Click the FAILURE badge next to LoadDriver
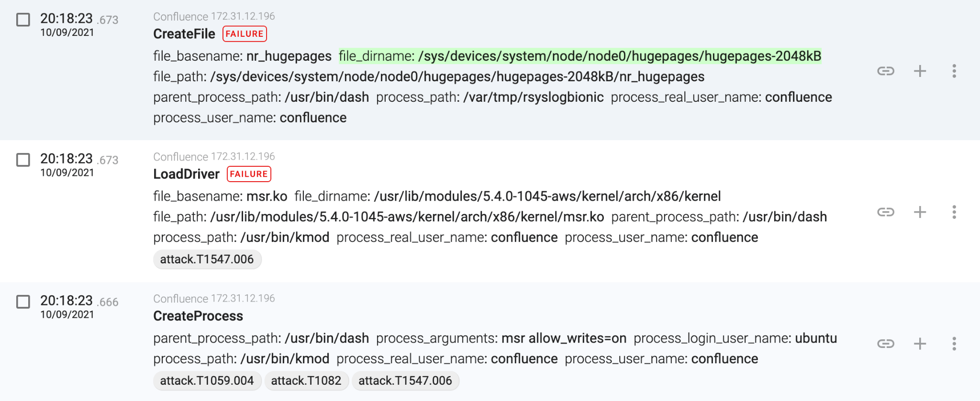Screen dimensions: 980x401 [x=249, y=174]
